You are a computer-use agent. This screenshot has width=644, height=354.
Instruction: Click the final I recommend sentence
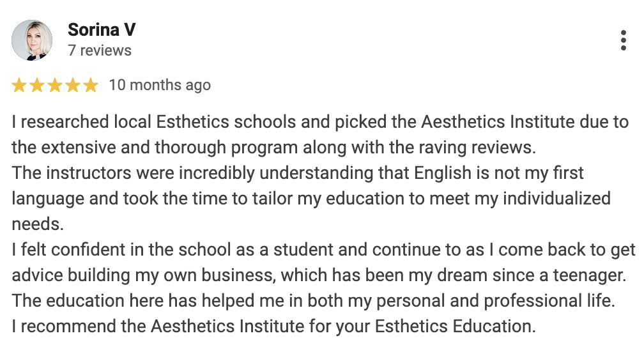pyautogui.click(x=273, y=327)
